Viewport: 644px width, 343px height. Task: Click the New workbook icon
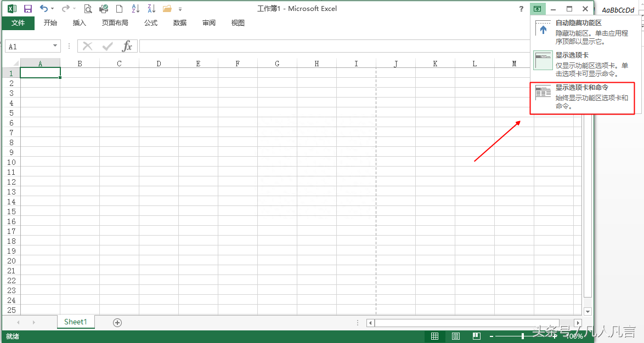(120, 9)
